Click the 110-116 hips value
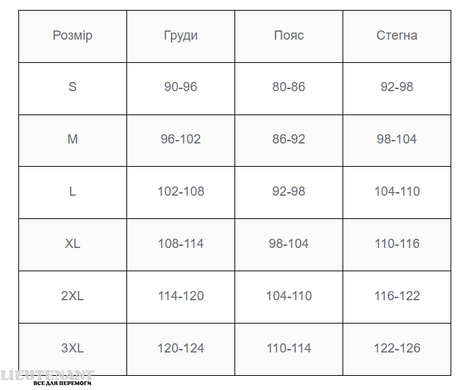The width and height of the screenshot is (476, 390). pos(397,244)
